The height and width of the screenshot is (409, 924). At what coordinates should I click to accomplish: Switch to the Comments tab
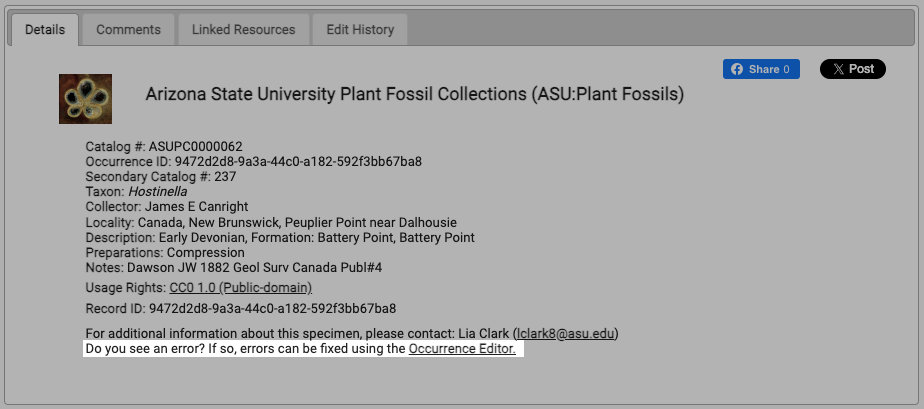point(128,29)
